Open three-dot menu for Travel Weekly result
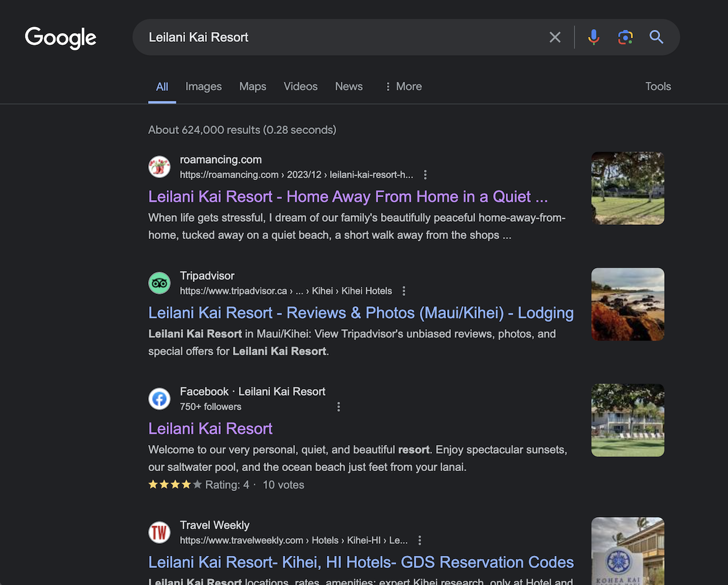 pos(420,540)
